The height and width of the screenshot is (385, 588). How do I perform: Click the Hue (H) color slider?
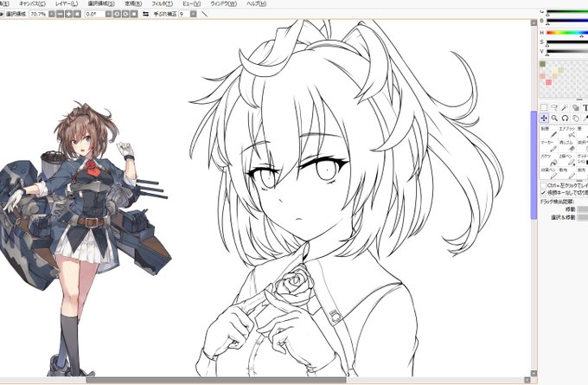[x=567, y=33]
